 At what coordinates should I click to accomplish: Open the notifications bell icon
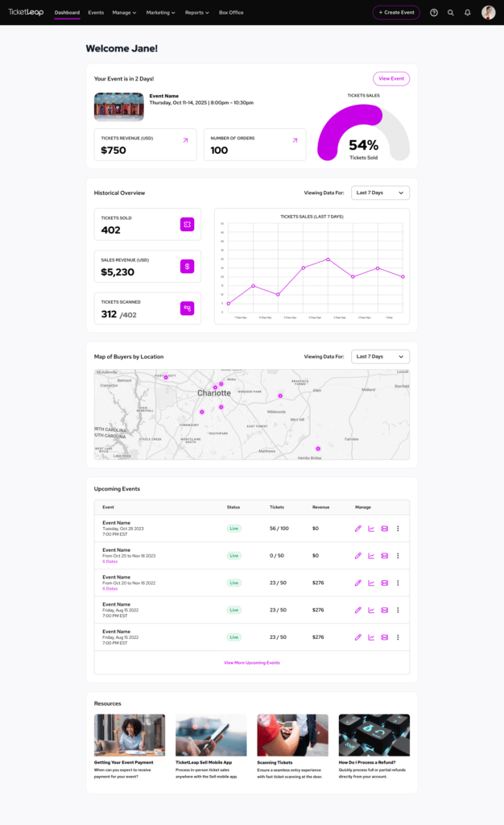pyautogui.click(x=467, y=13)
